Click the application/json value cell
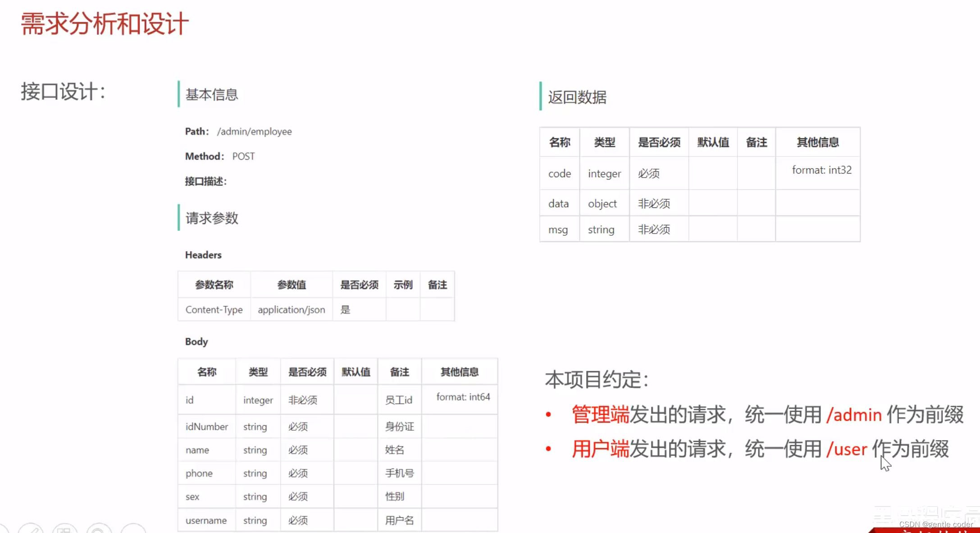This screenshot has width=980, height=533. pos(291,310)
